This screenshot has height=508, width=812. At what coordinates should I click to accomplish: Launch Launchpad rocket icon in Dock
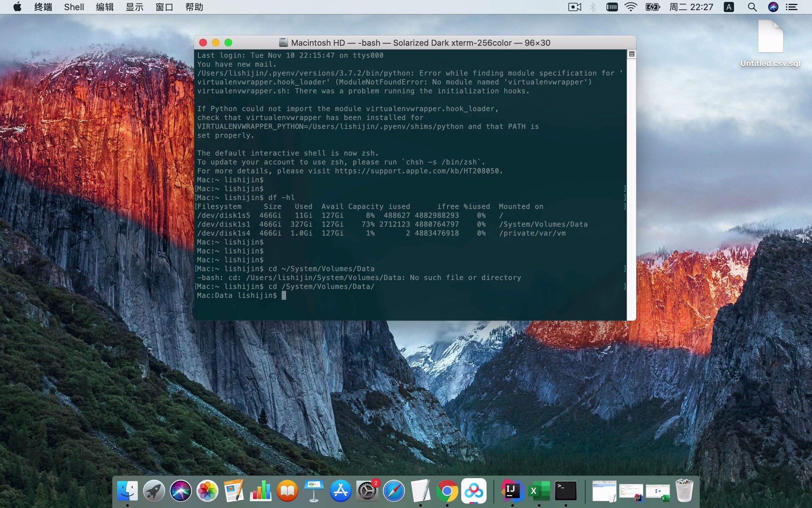(154, 491)
